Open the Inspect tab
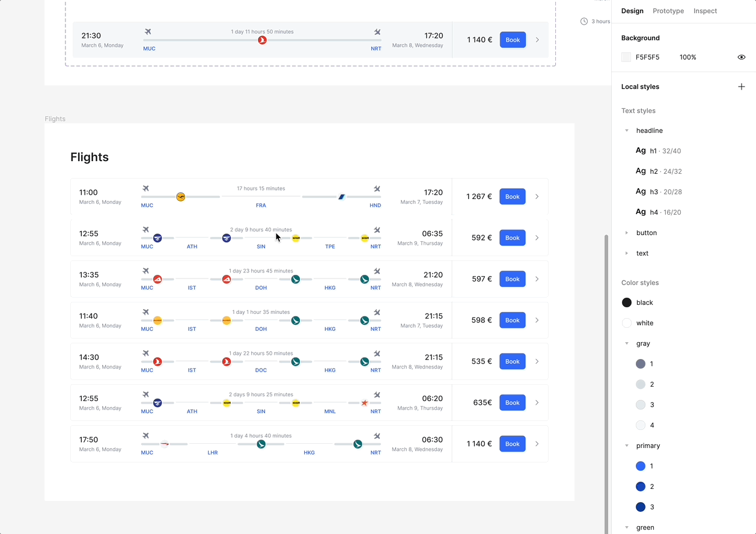This screenshot has height=534, width=756. coord(705,11)
